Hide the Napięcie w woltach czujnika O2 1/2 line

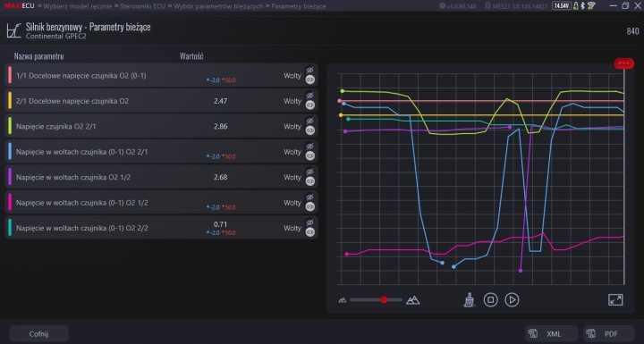tap(310, 172)
